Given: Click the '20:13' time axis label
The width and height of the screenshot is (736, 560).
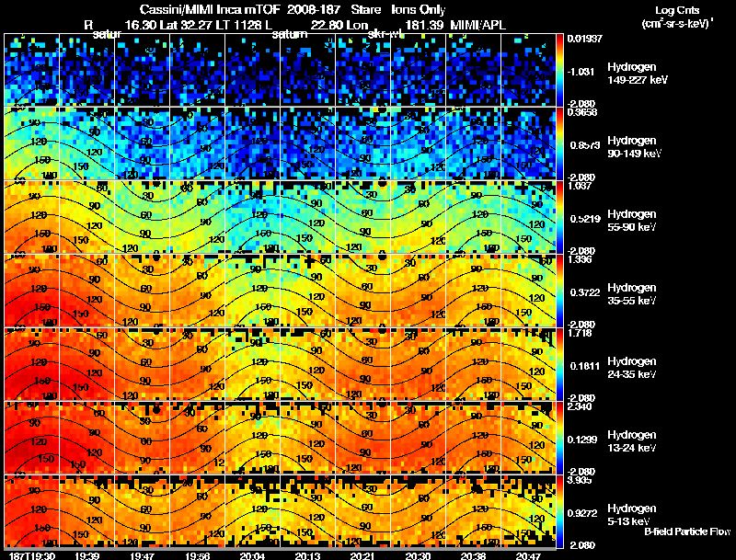Looking at the screenshot, I should point(307,555).
